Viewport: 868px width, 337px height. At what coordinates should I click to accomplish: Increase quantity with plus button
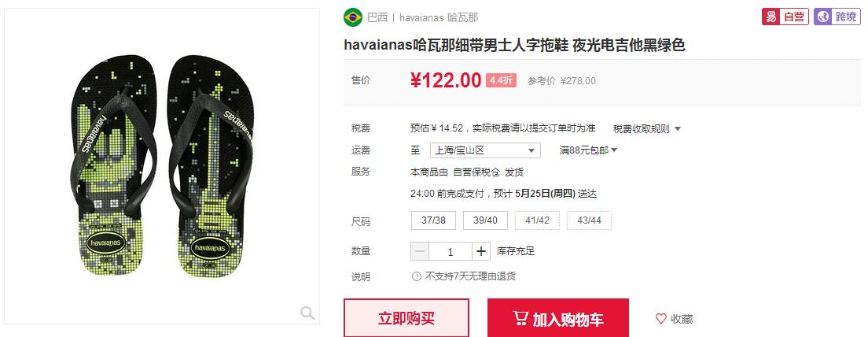481,251
